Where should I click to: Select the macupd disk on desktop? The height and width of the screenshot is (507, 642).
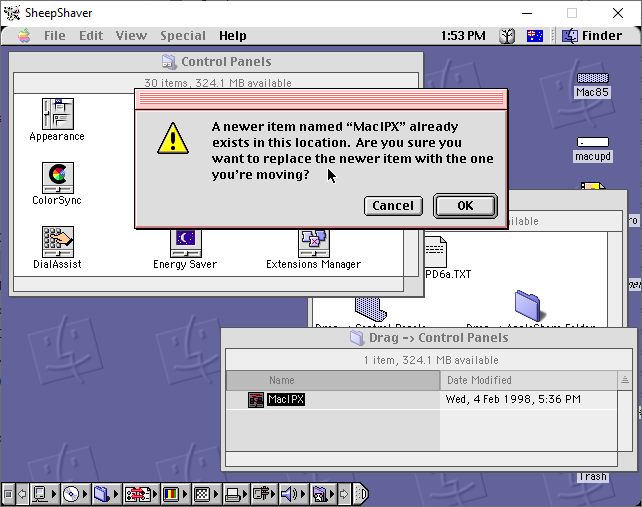[592, 142]
